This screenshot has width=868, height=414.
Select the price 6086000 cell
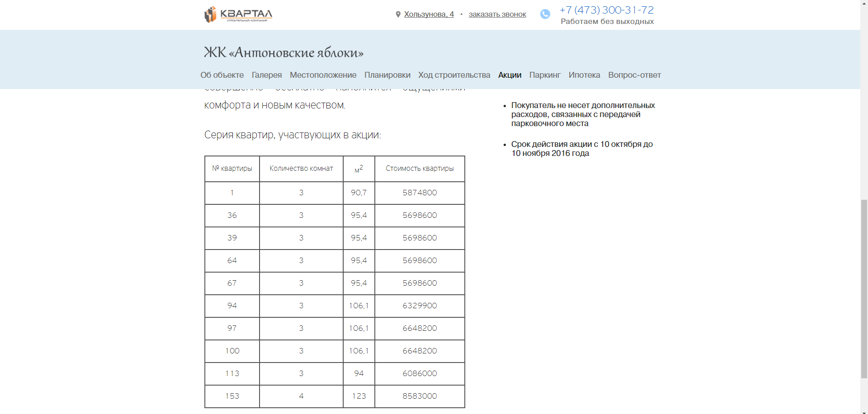420,374
